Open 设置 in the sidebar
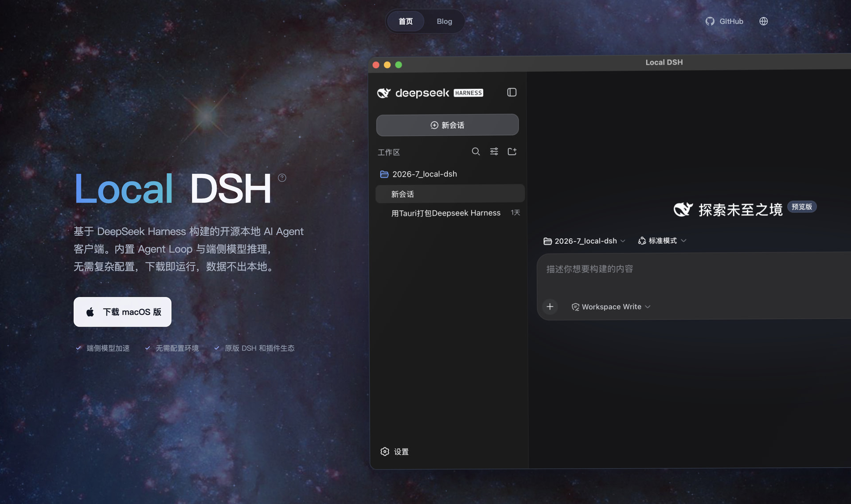Image resolution: width=851 pixels, height=504 pixels. [394, 451]
